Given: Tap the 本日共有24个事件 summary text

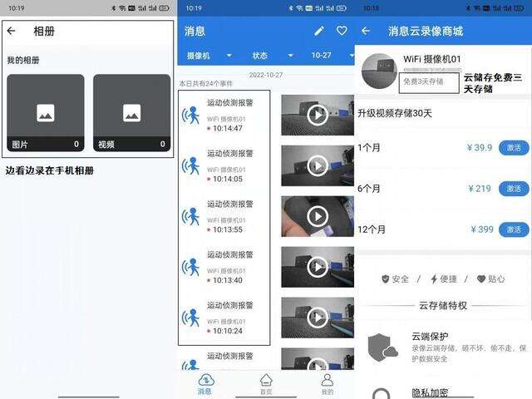Looking at the screenshot, I should tap(206, 83).
